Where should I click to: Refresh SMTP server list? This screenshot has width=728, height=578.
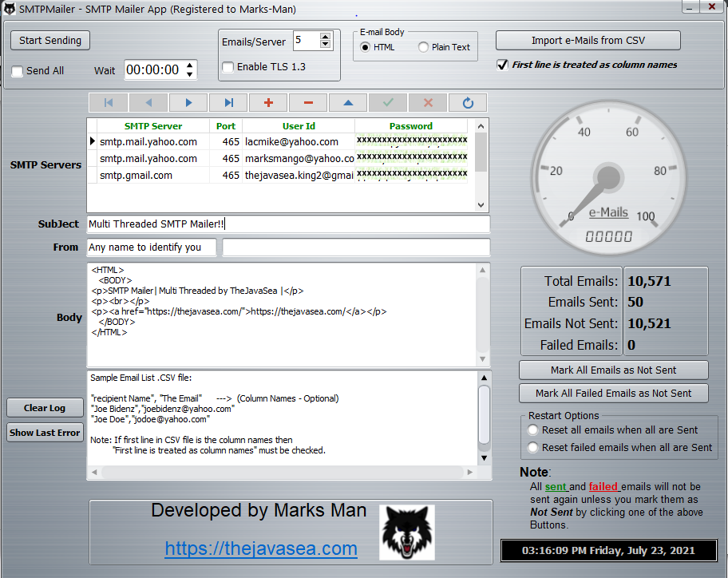[468, 103]
